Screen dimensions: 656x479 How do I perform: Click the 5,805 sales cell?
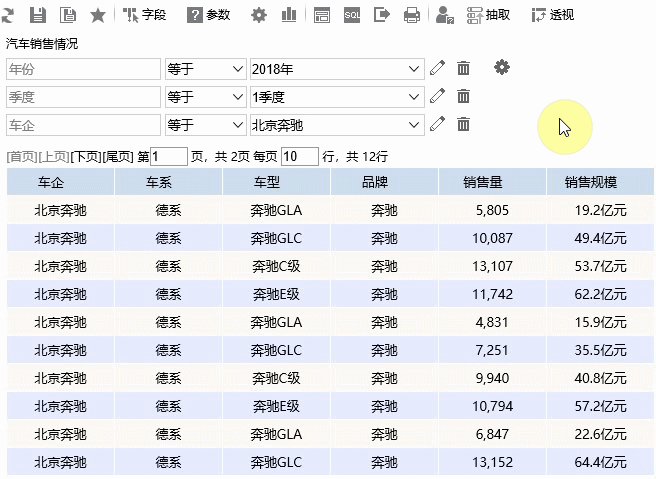click(492, 210)
